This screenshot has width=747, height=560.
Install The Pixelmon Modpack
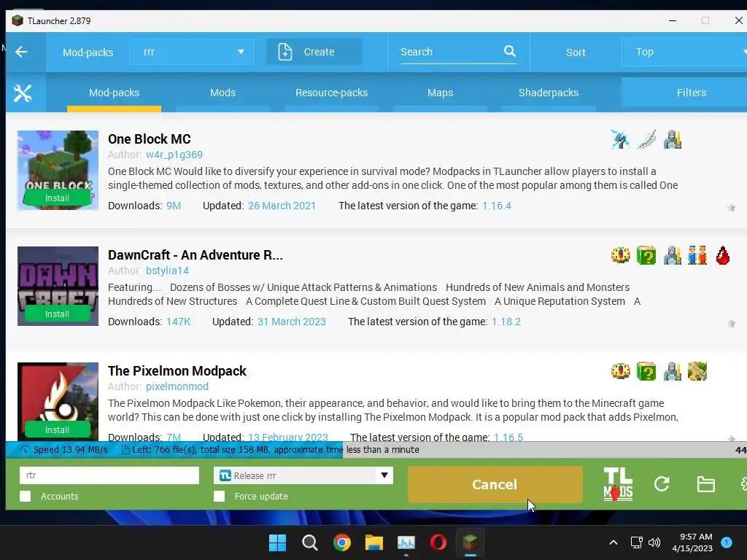57,430
